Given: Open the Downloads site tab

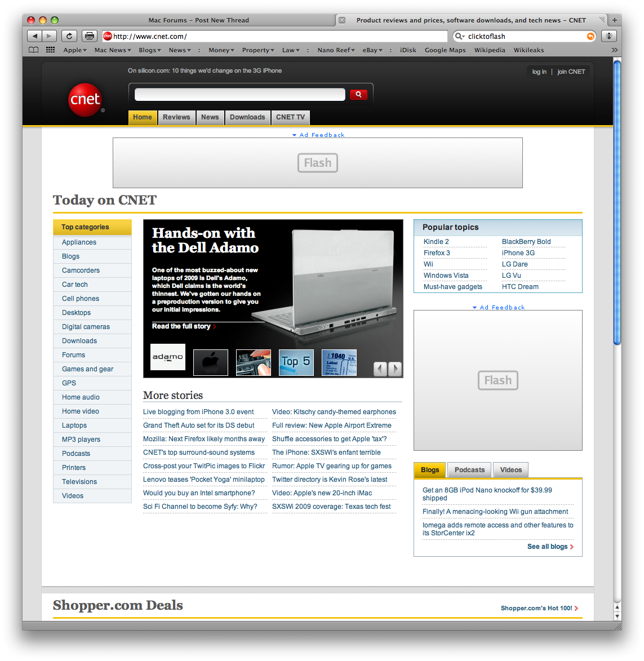Looking at the screenshot, I should point(247,117).
